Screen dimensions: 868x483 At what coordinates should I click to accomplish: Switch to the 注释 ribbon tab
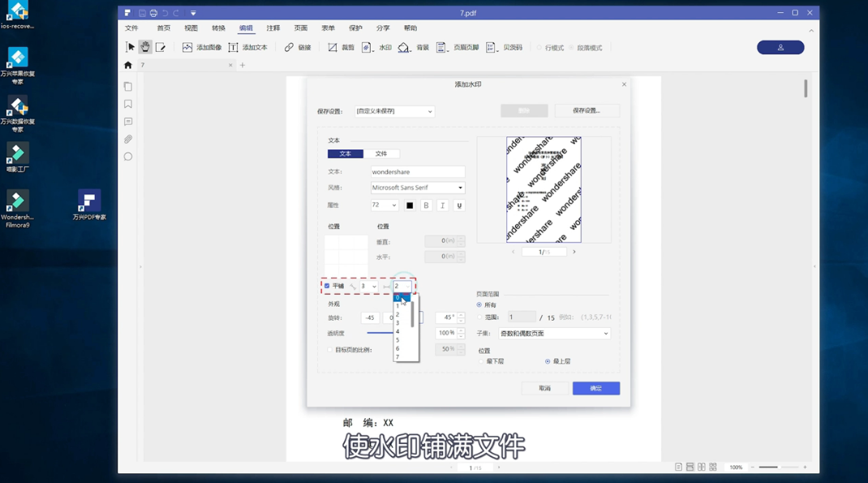tap(273, 27)
